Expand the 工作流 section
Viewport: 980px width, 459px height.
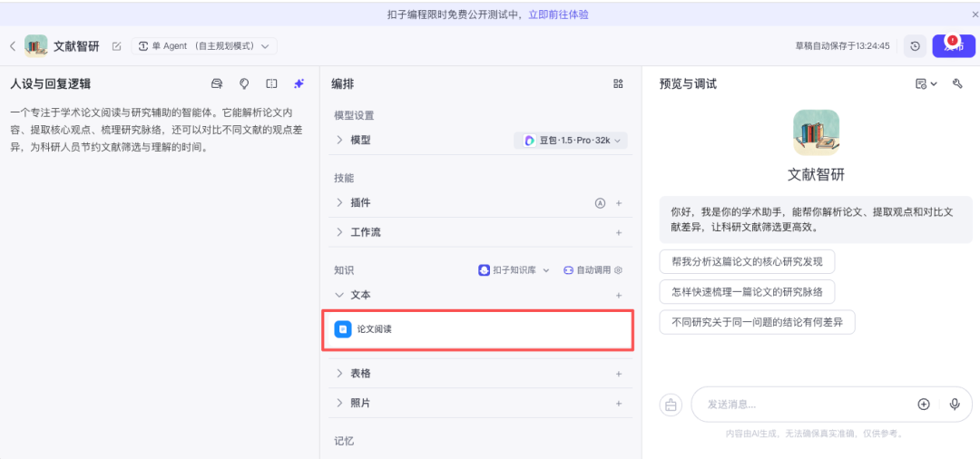coord(339,232)
